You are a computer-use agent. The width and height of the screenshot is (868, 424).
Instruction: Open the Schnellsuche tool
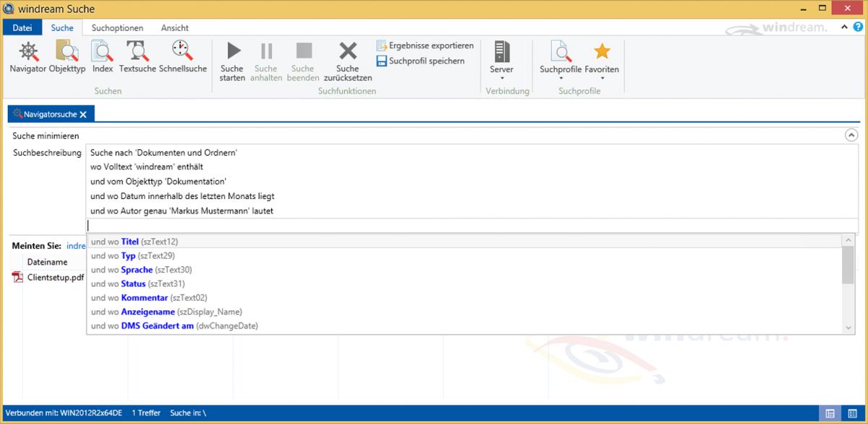coord(182,57)
